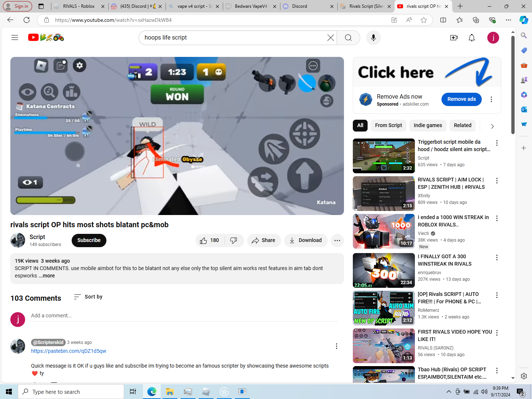The image size is (532, 399).
Task: Open options for 300 WINSTREAK video
Action: [497, 258]
